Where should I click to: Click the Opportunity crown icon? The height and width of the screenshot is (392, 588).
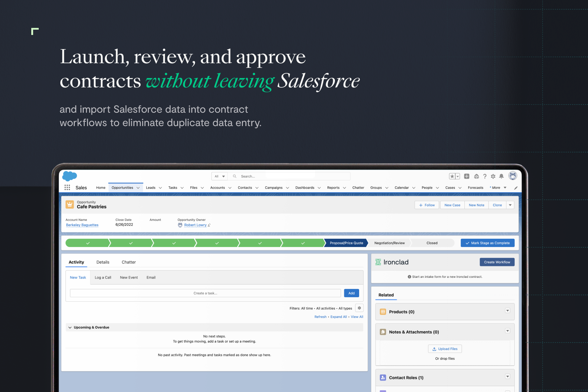70,204
